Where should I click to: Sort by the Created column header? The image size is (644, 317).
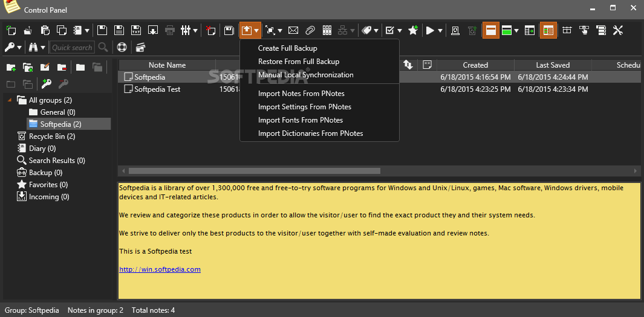(x=475, y=65)
